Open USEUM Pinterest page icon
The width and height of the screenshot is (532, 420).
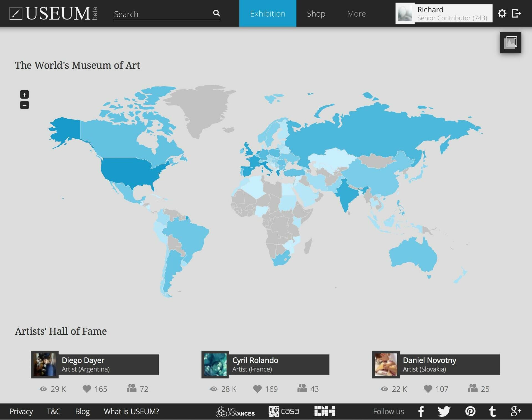tap(470, 411)
